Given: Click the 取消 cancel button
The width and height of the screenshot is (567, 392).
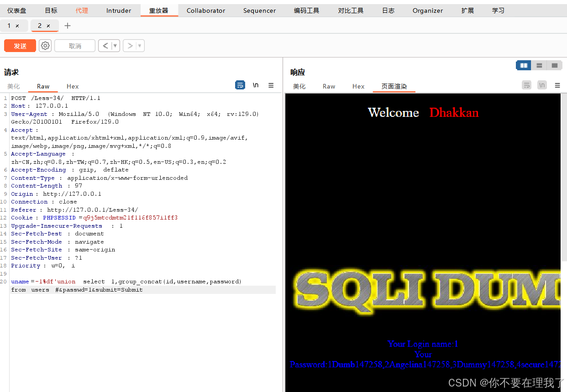Looking at the screenshot, I should click(75, 46).
